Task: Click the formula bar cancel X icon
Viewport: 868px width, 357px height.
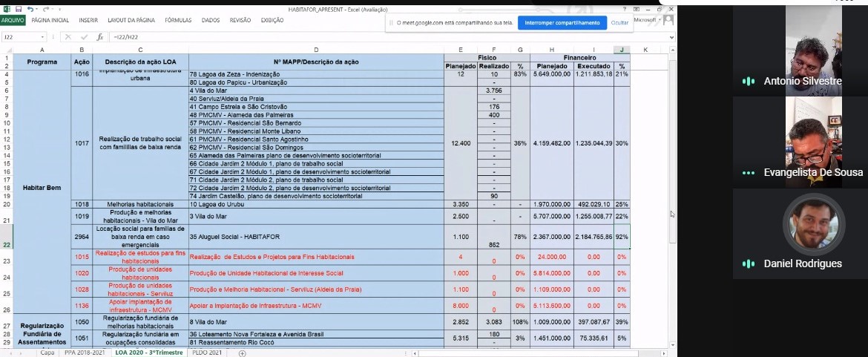Action: point(68,36)
